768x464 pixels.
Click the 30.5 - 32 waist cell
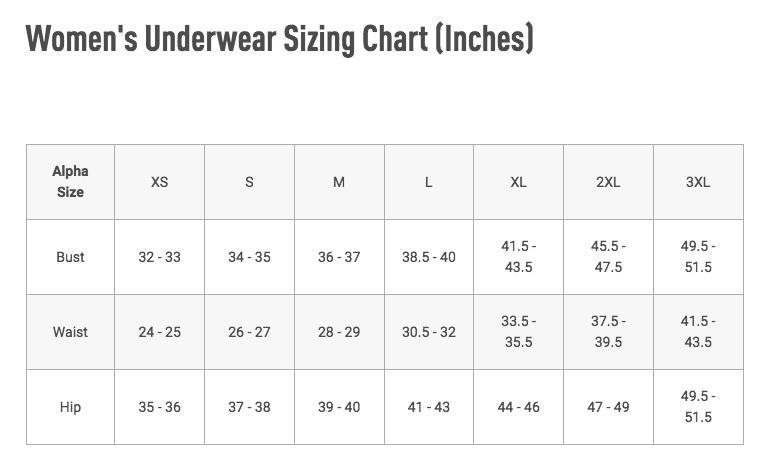(428, 332)
